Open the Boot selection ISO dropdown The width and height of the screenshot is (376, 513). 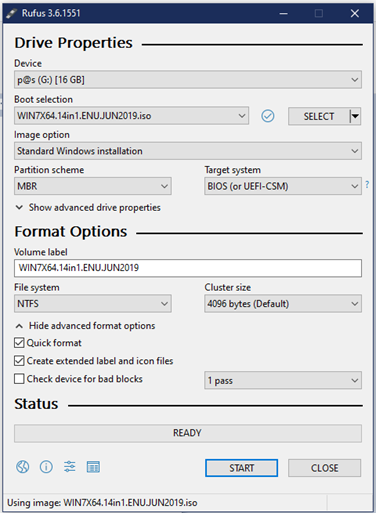coord(131,116)
